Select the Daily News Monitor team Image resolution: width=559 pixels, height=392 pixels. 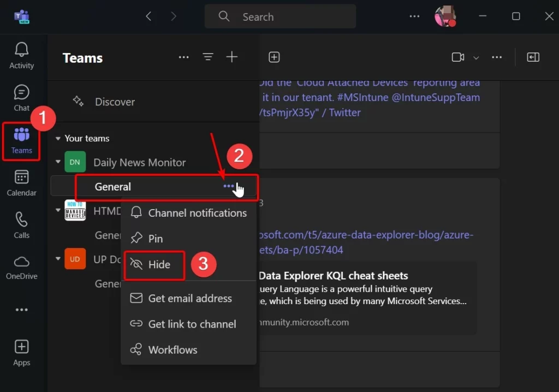[139, 163]
